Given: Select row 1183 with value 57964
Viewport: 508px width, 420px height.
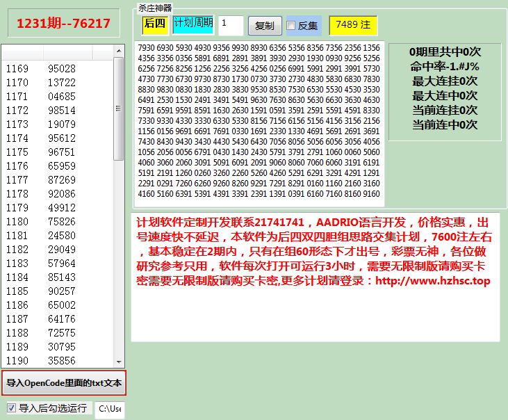Looking at the screenshot, I should pos(58,264).
